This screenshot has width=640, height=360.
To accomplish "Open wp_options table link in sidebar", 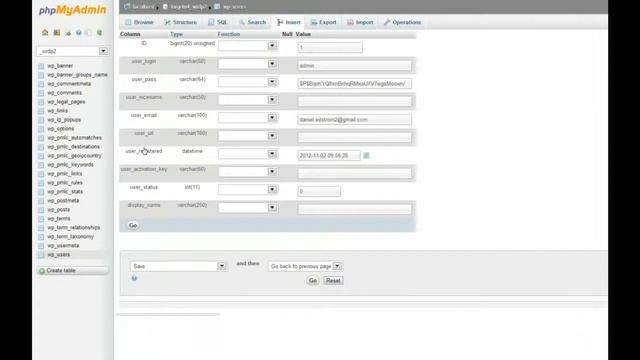I will [x=61, y=129].
